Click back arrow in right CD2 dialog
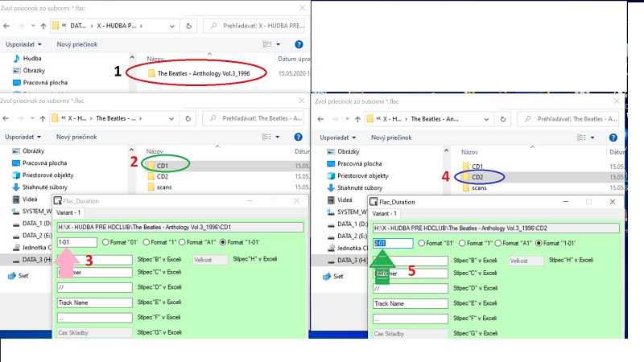 tap(320, 119)
